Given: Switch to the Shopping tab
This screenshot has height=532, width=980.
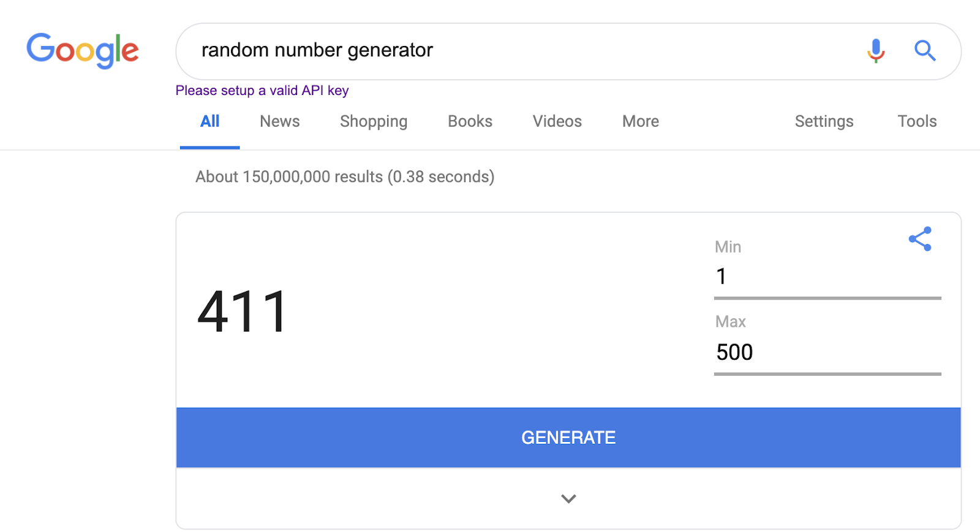Looking at the screenshot, I should point(374,121).
